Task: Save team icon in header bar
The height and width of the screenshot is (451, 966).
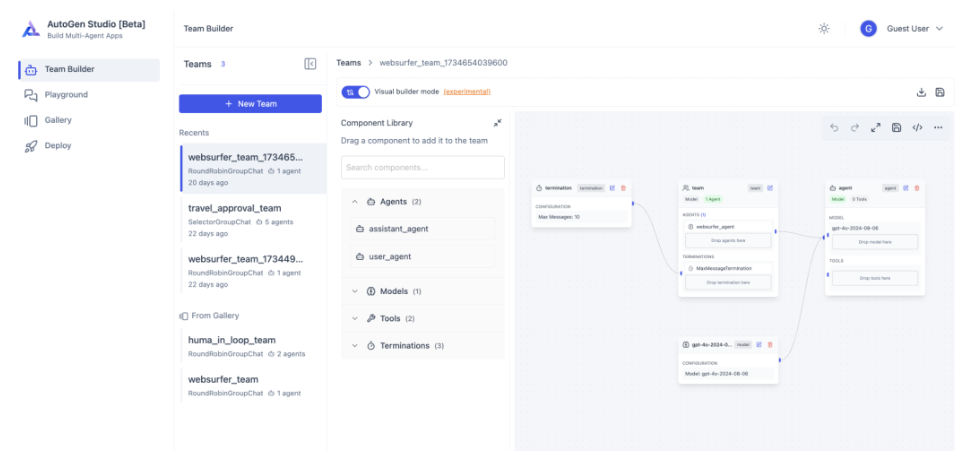Action: coord(940,92)
